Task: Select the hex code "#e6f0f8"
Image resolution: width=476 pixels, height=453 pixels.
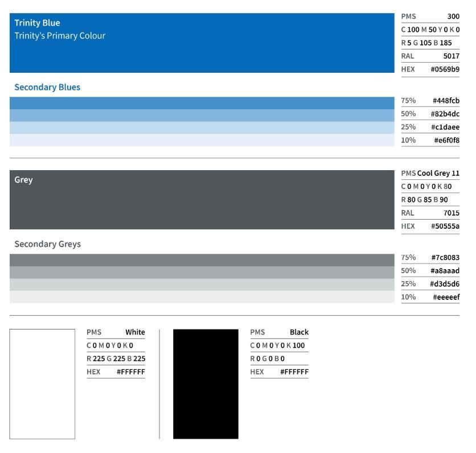Action: (x=446, y=140)
